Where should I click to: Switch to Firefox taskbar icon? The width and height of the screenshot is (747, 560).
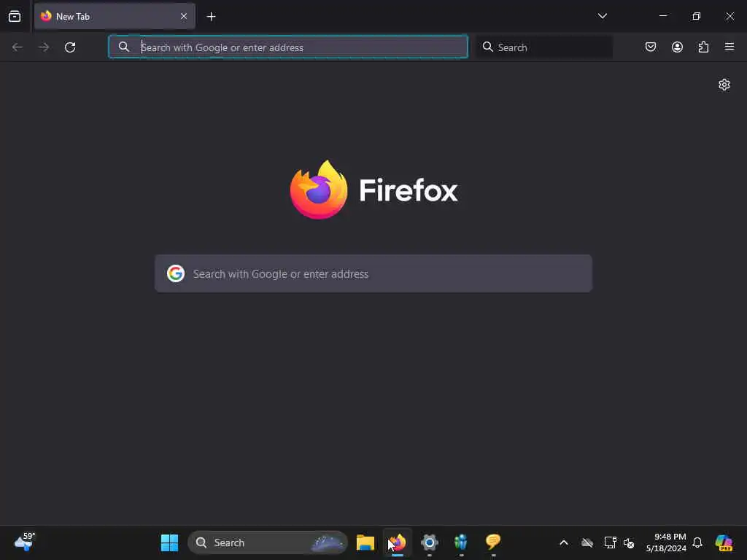398,542
